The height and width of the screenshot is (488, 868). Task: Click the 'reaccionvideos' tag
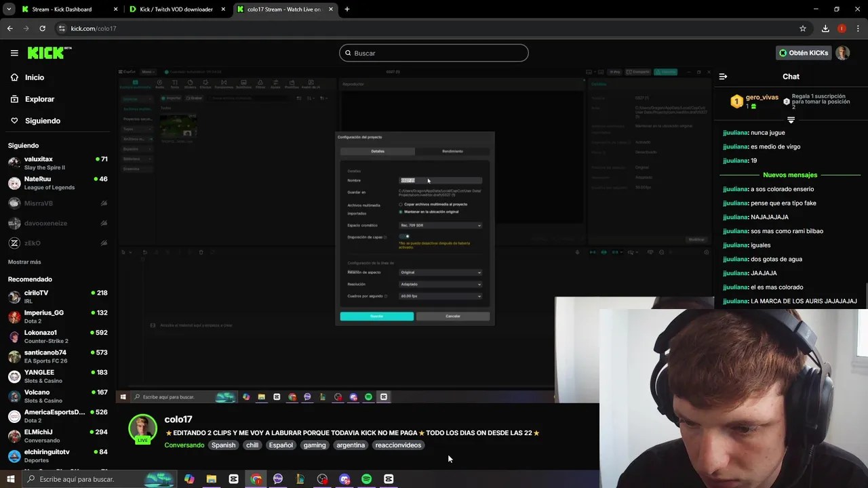click(x=398, y=445)
